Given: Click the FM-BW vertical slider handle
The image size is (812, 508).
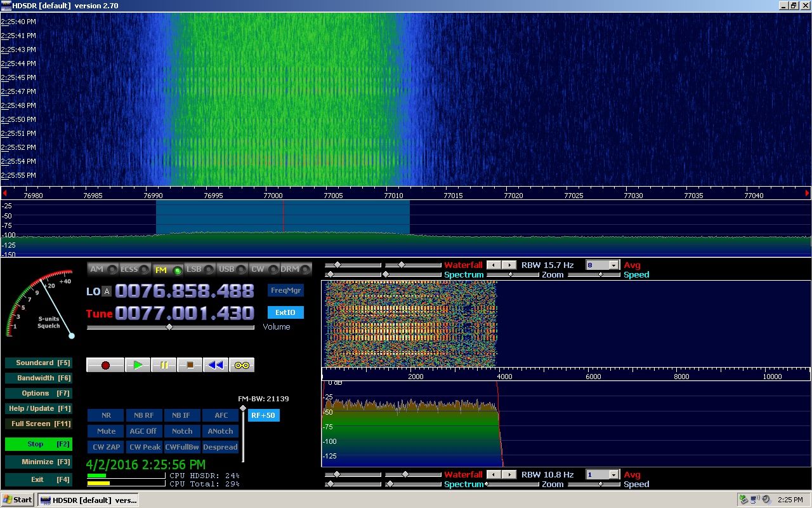Looking at the screenshot, I should (242, 408).
